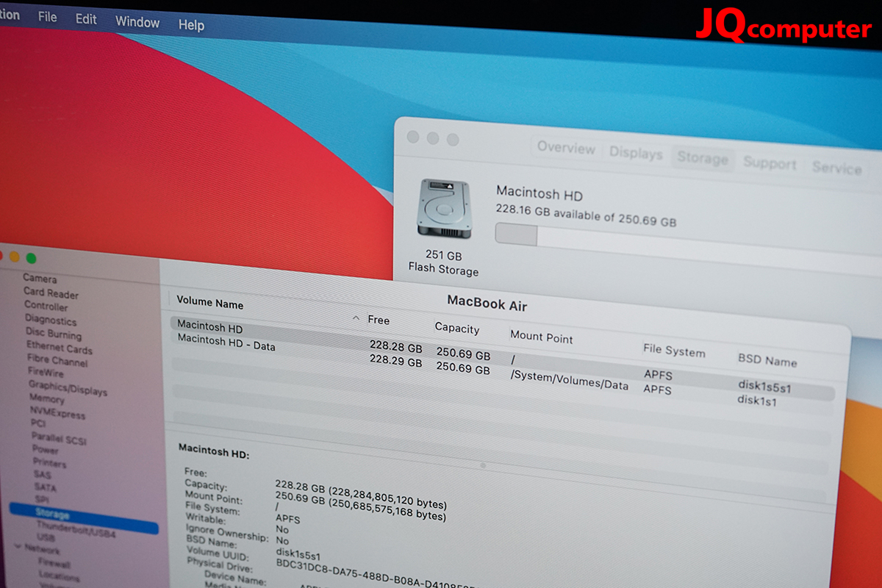The height and width of the screenshot is (588, 882).
Task: Click the 228,284,805,120 bytes value
Action: 387,498
